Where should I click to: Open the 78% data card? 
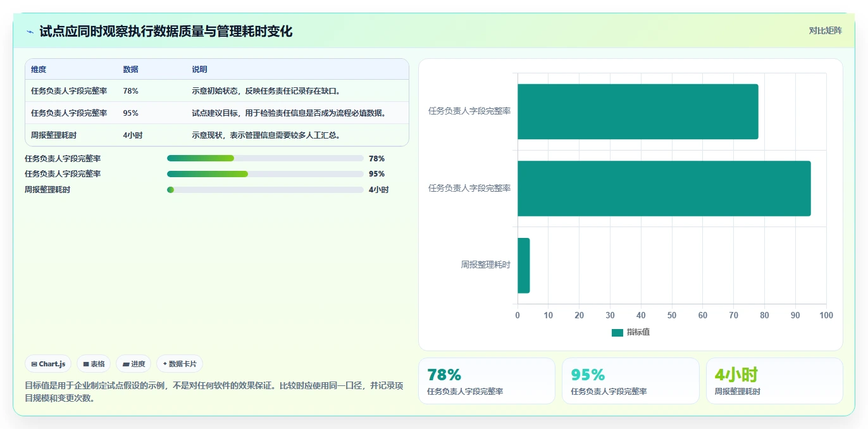coord(487,381)
